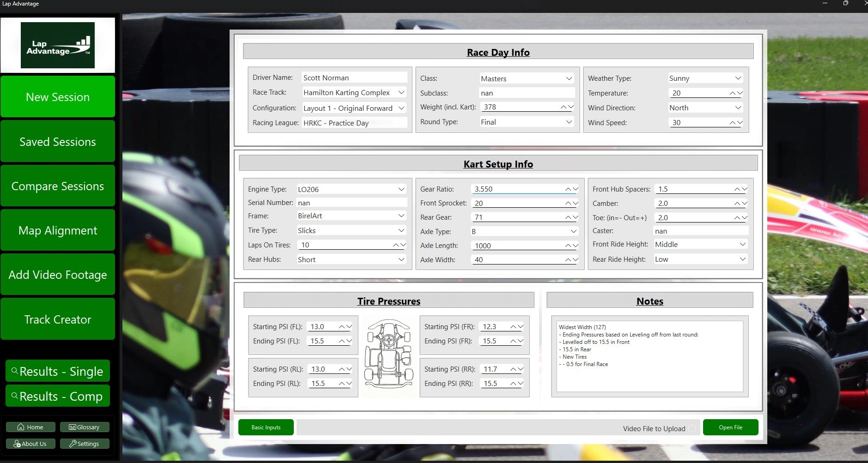Toggle the Video File to Upload checkbox
The height and width of the screenshot is (463, 868).
point(692,428)
